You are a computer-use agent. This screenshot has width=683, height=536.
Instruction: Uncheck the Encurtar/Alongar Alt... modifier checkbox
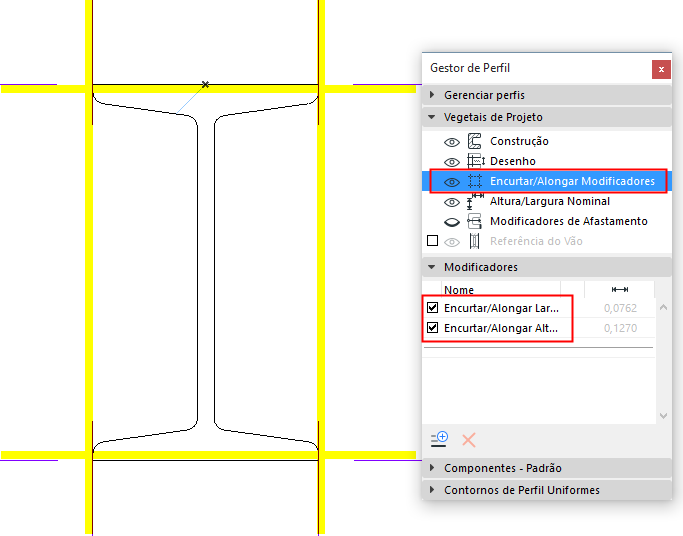pyautogui.click(x=433, y=327)
